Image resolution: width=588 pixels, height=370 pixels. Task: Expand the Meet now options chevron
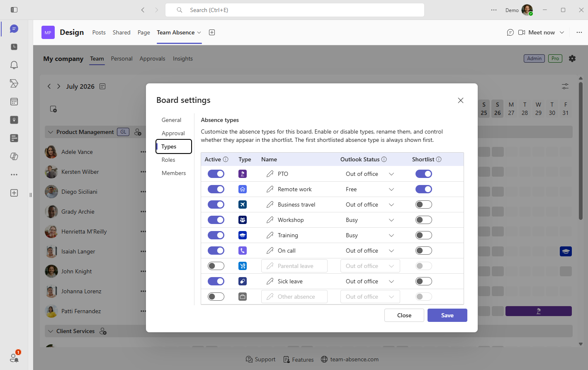point(562,32)
